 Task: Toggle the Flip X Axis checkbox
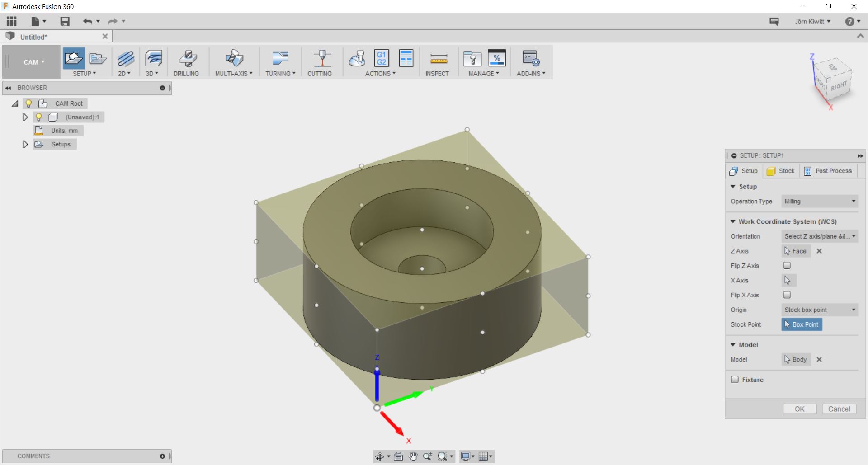(x=787, y=295)
